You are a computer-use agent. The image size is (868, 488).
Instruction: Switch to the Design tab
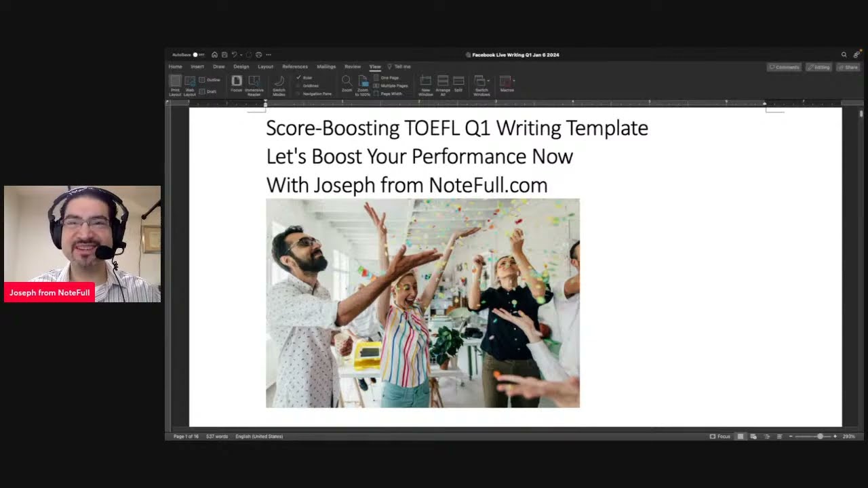click(241, 66)
